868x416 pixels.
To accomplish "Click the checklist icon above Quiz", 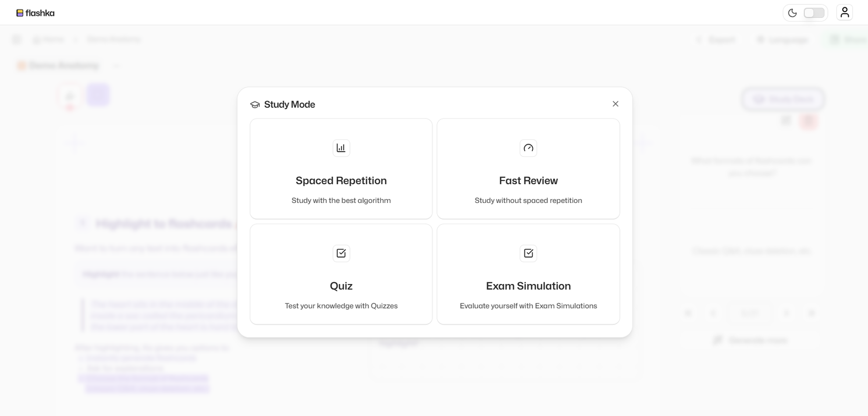I will 341,253.
